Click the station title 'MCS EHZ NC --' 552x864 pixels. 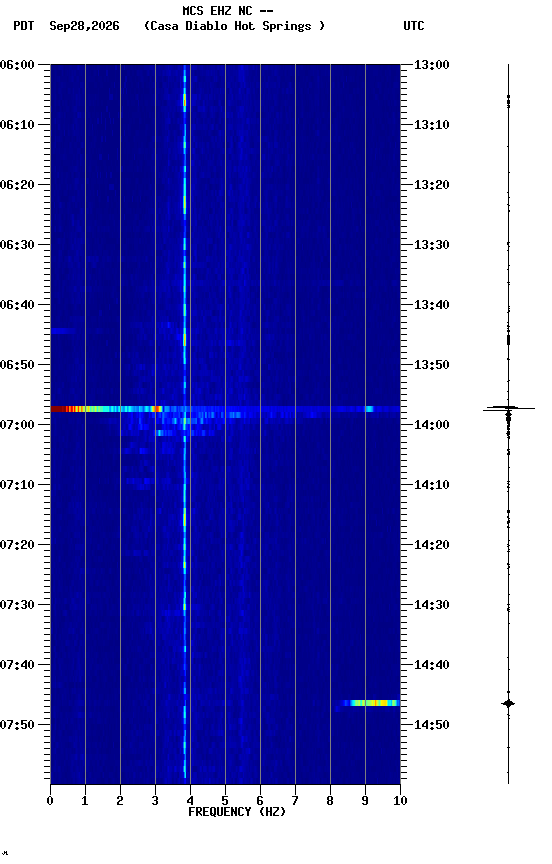coord(228,10)
